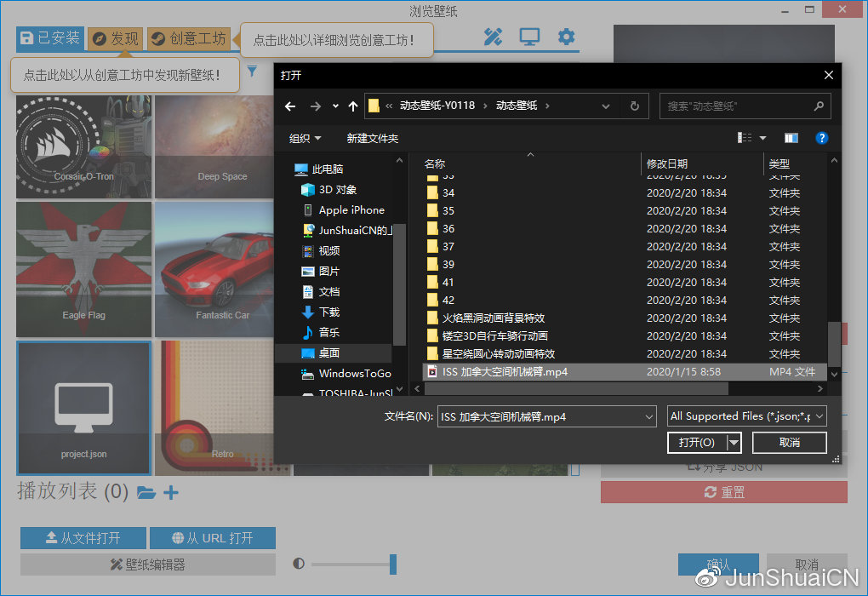Switch to 创意工坊 tab
Image resolution: width=868 pixels, height=596 pixels.
coord(188,39)
